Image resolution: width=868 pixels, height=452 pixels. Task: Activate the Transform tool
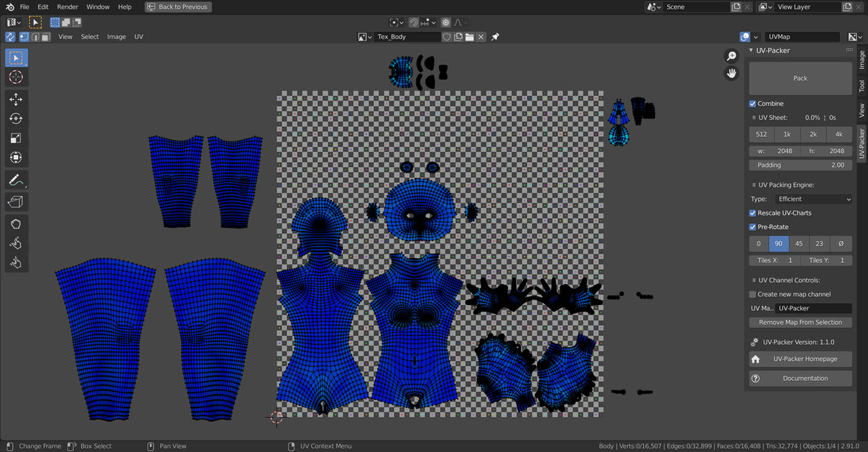pos(16,158)
